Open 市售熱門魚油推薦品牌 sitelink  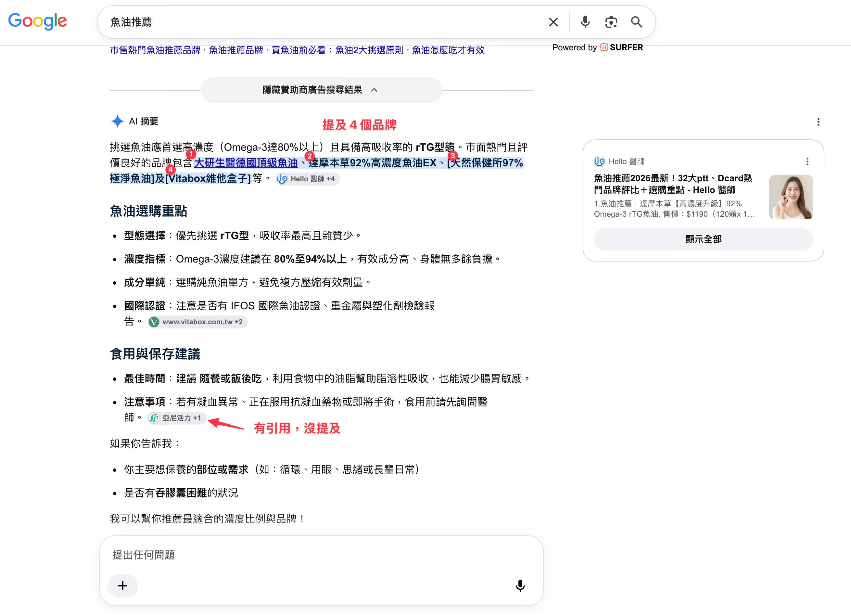click(x=155, y=50)
